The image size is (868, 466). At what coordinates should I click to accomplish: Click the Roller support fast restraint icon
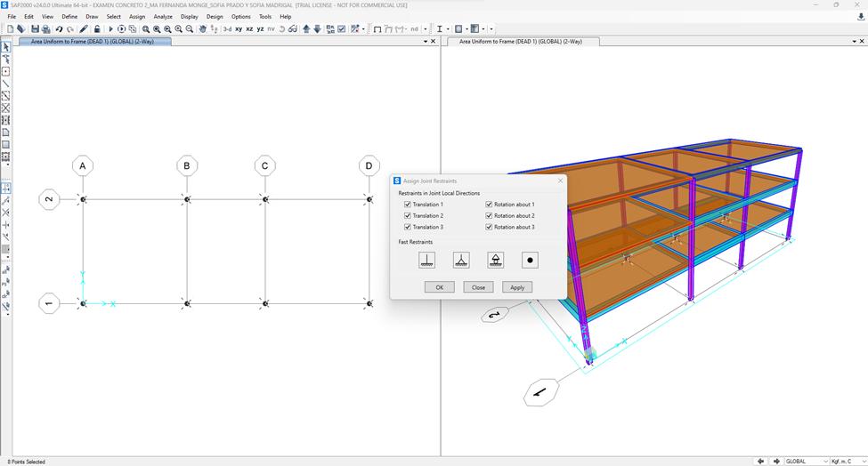[x=496, y=260]
